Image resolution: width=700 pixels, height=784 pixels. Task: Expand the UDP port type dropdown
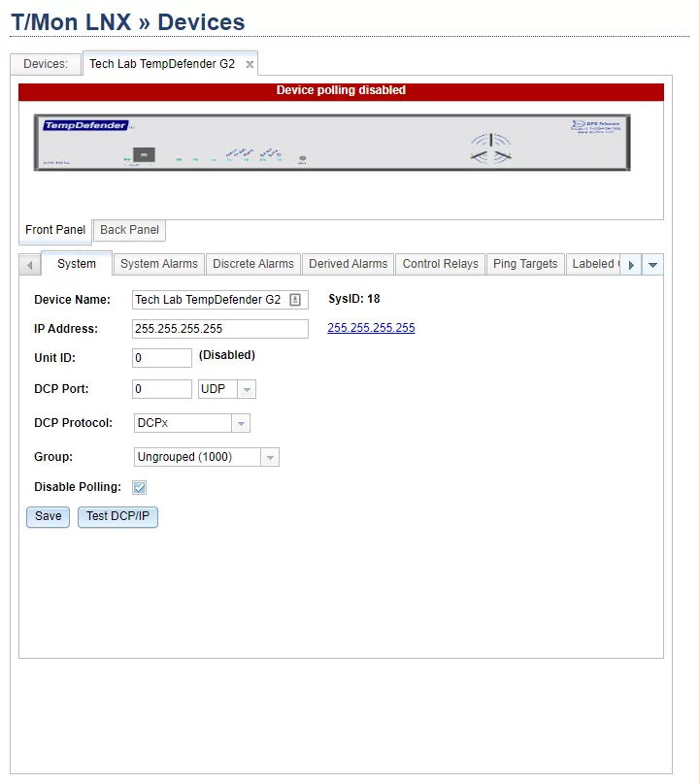(x=247, y=389)
